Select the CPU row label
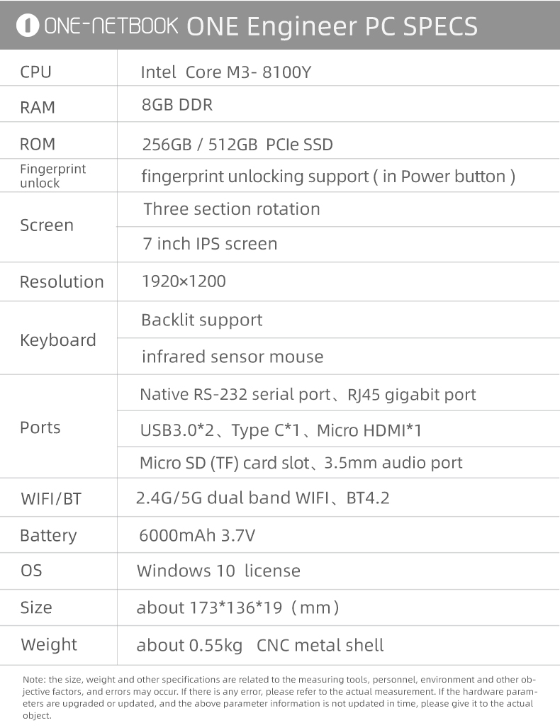Viewport: 560px width, 728px height. click(x=35, y=72)
